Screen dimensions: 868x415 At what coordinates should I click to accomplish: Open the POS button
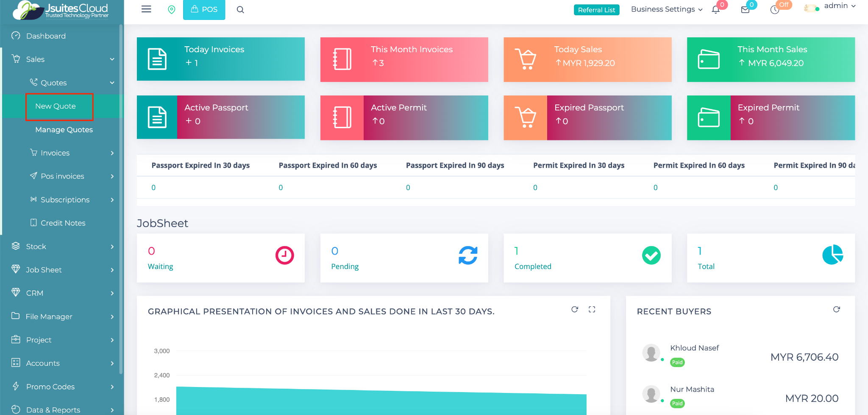pyautogui.click(x=204, y=9)
